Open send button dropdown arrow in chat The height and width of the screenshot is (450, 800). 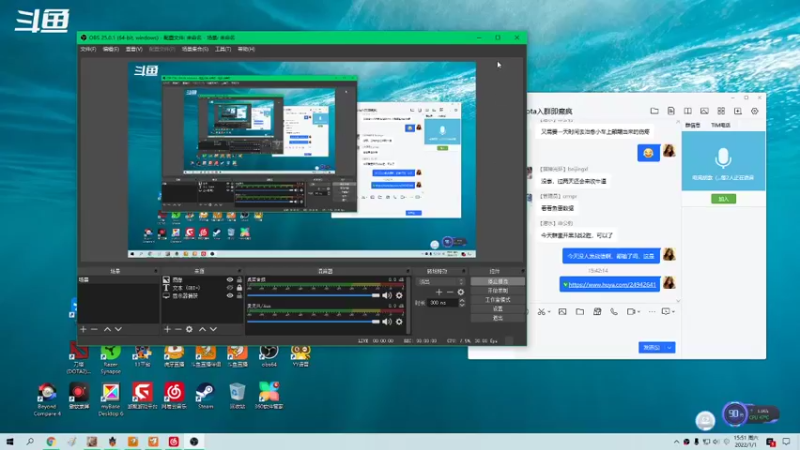[669, 347]
